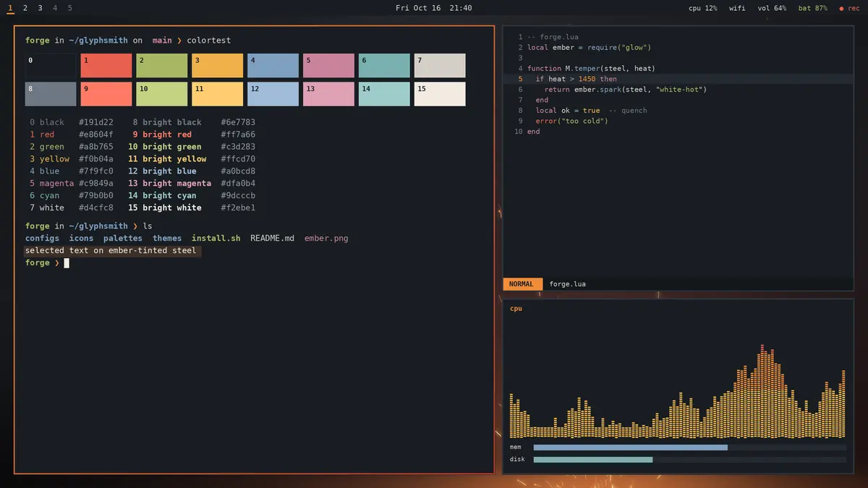Open the wifi status module
The height and width of the screenshot is (488, 868).
point(737,8)
